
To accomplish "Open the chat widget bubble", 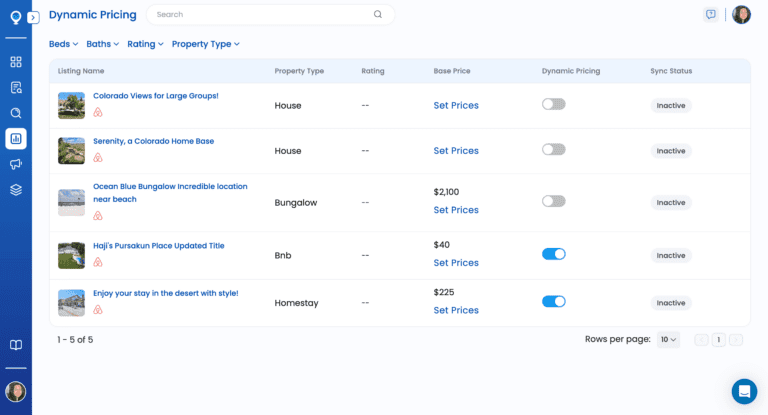I will point(744,391).
